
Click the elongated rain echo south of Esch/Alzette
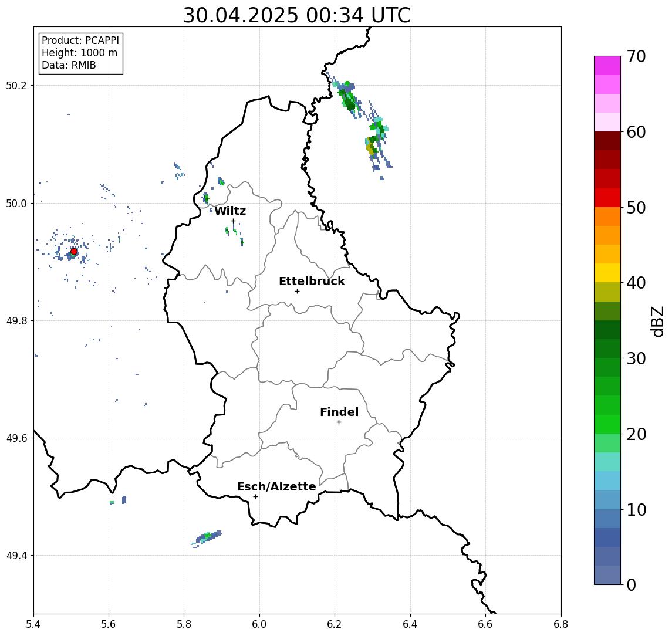tap(207, 537)
